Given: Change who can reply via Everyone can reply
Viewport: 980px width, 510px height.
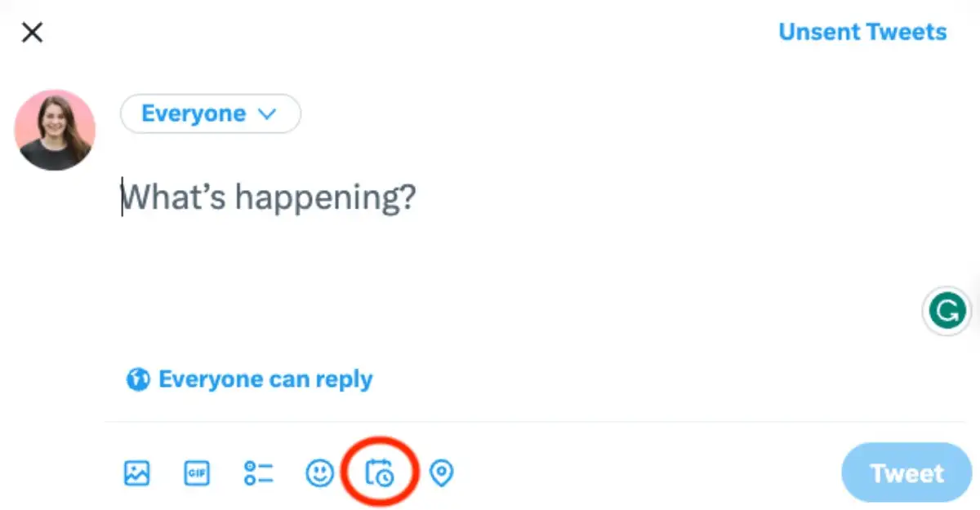Looking at the screenshot, I should [x=267, y=379].
